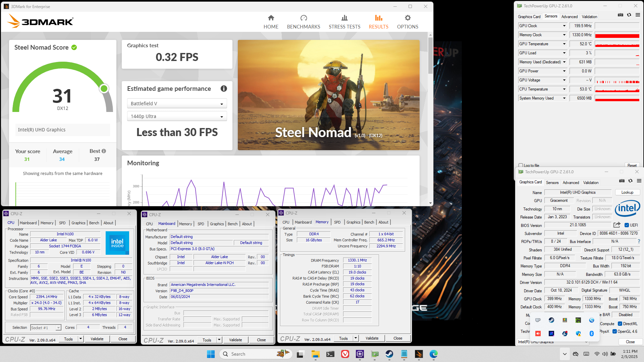Open Task View on taskbar

300,354
